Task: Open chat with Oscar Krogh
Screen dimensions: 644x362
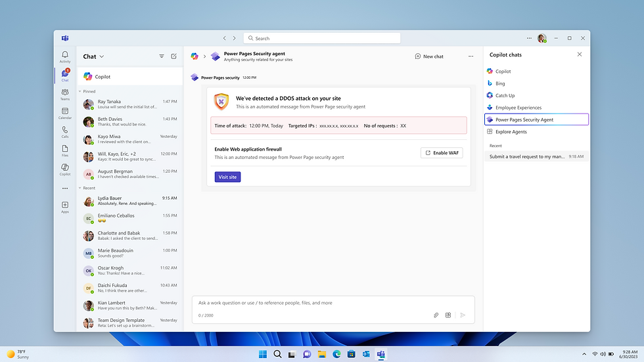Action: coord(130,271)
